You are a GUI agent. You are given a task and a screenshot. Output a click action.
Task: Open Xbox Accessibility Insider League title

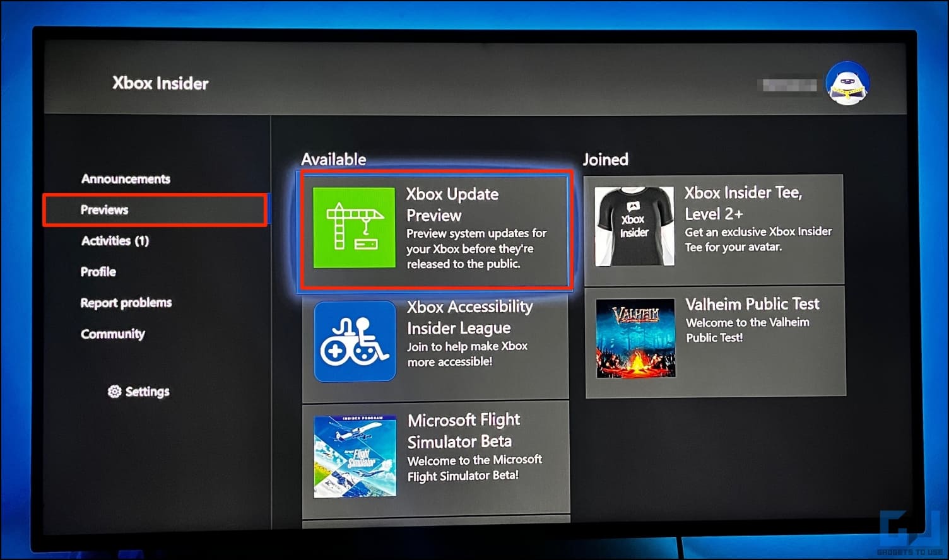click(470, 317)
